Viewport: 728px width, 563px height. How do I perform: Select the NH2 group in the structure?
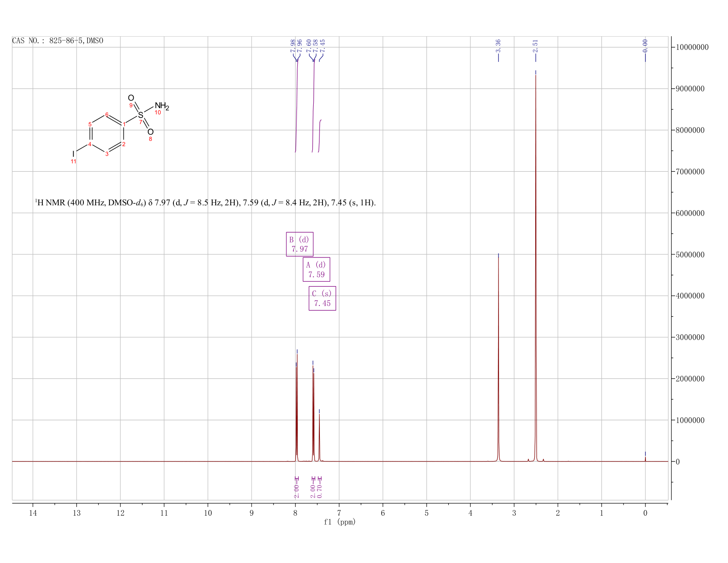[161, 106]
